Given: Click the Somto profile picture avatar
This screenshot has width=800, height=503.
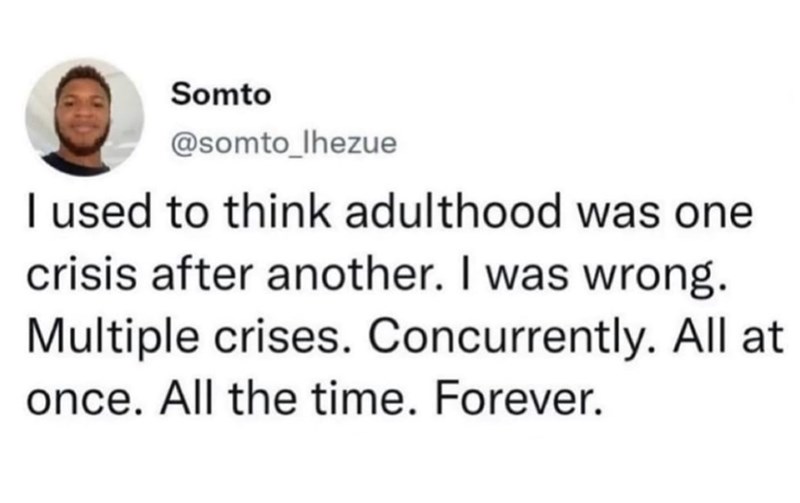Looking at the screenshot, I should [85, 117].
